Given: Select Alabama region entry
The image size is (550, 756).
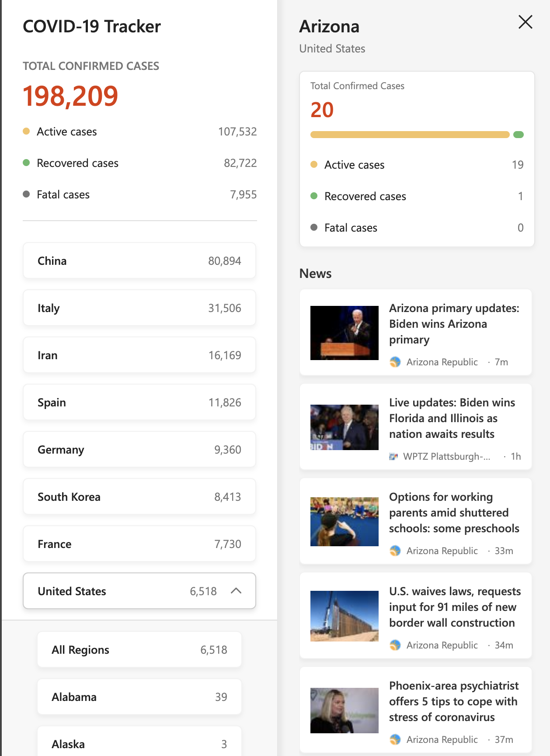Looking at the screenshot, I should click(139, 697).
